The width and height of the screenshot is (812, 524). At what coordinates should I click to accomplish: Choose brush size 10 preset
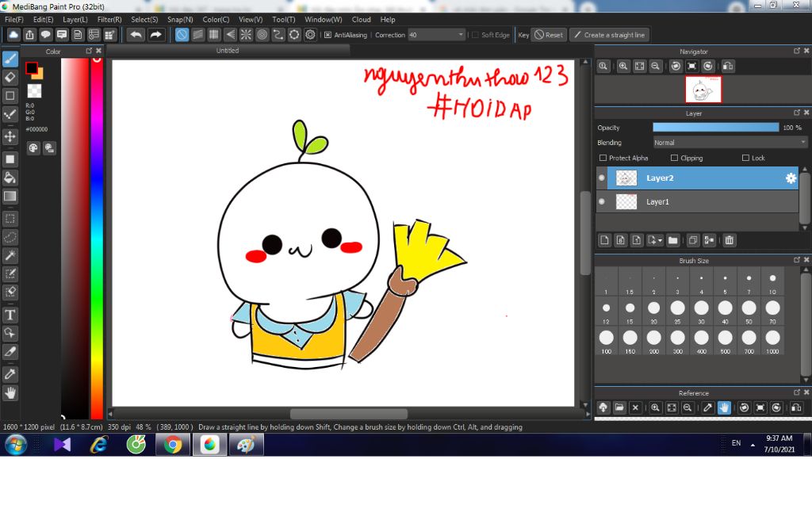(x=772, y=281)
